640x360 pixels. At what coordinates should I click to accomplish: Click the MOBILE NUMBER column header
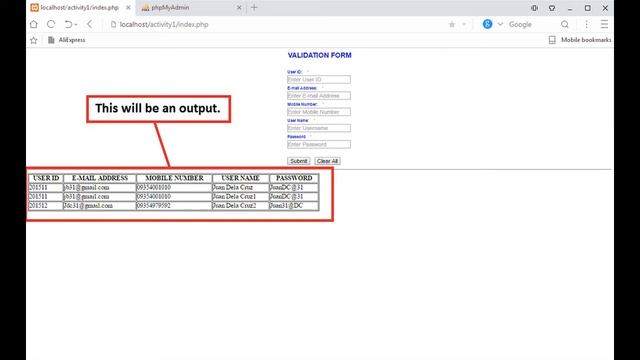(x=174, y=178)
